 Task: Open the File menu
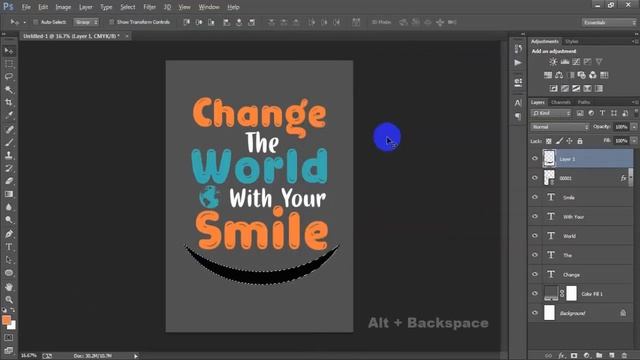[26, 7]
